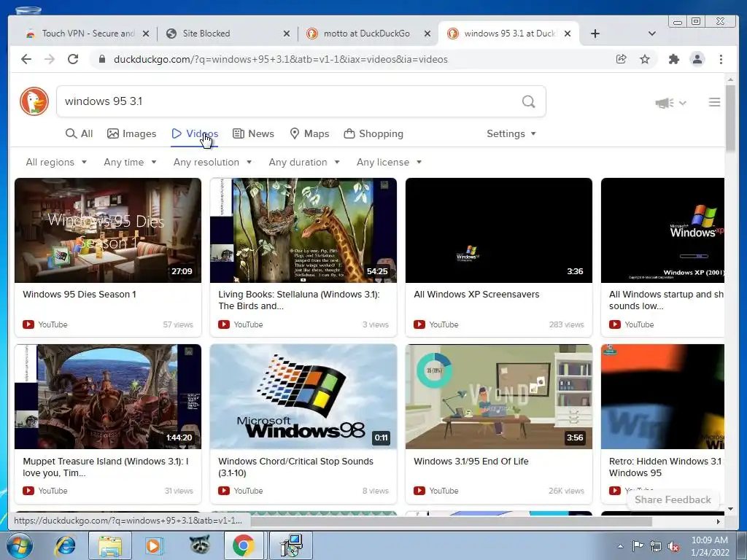This screenshot has height=560, width=747.
Task: Open the Chrome profile avatar
Action: 697,59
